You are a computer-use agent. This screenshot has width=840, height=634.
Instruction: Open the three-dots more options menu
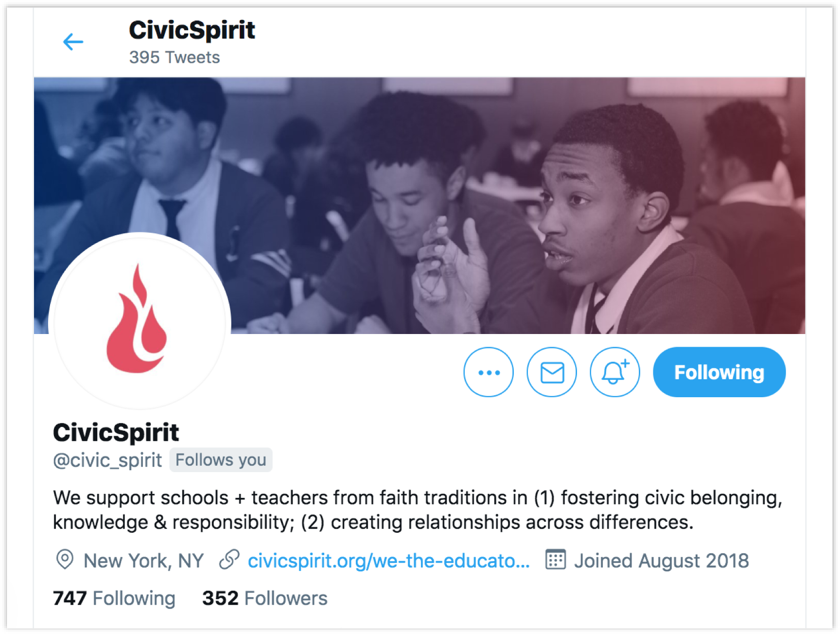[489, 372]
